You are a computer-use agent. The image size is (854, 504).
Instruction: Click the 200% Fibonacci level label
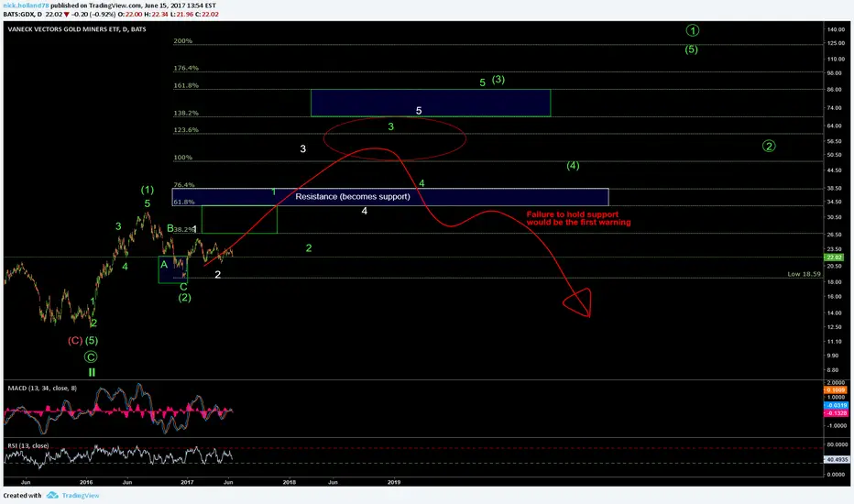pyautogui.click(x=183, y=41)
